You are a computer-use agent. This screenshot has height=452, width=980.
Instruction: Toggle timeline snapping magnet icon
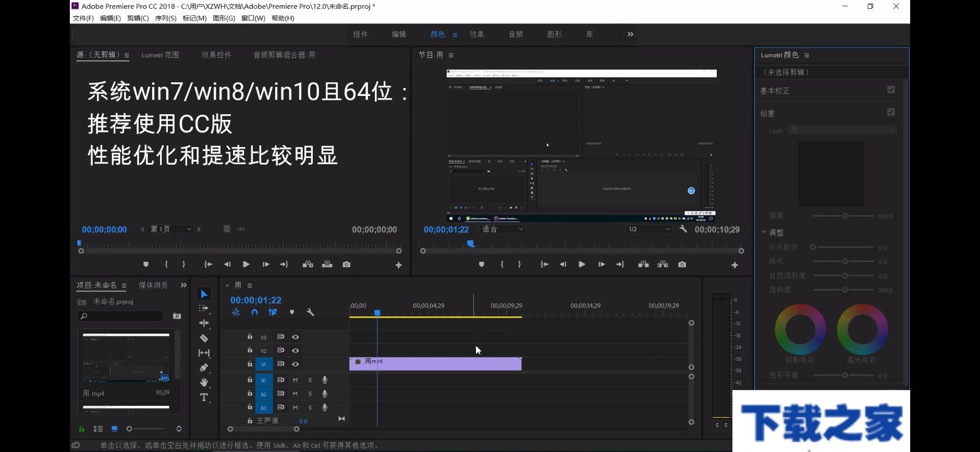[x=254, y=312]
